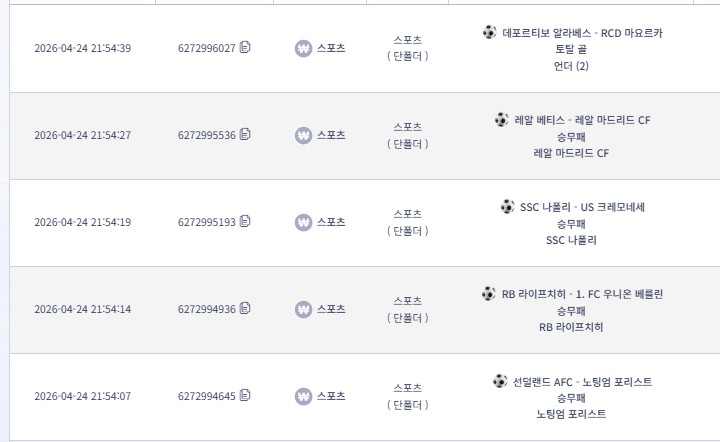Open the 선덜랜드 AFC - 노팅엄 포리스트 match
720x442 pixels.
point(582,382)
